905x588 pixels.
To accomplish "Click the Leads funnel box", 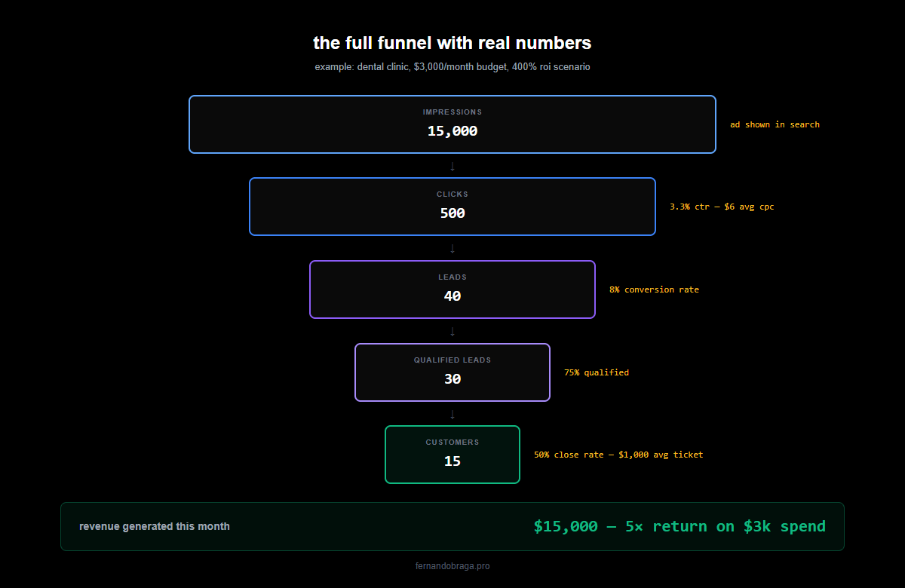I will coord(452,289).
